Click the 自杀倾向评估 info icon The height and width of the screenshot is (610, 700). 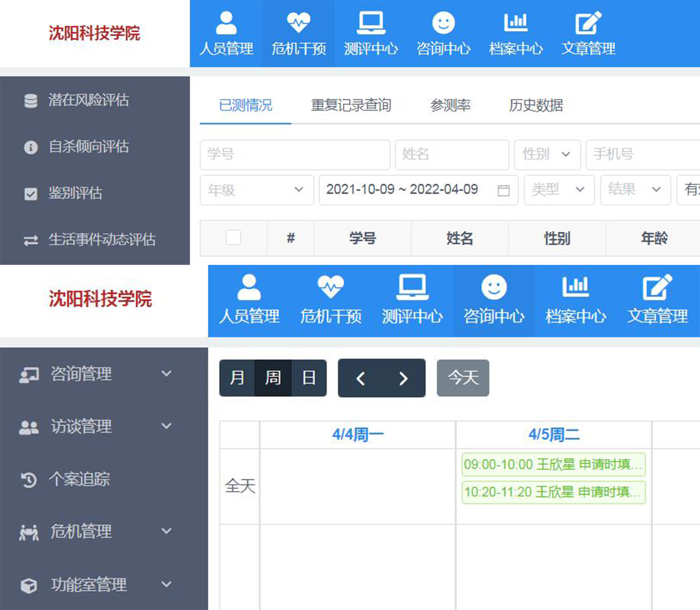tap(31, 147)
